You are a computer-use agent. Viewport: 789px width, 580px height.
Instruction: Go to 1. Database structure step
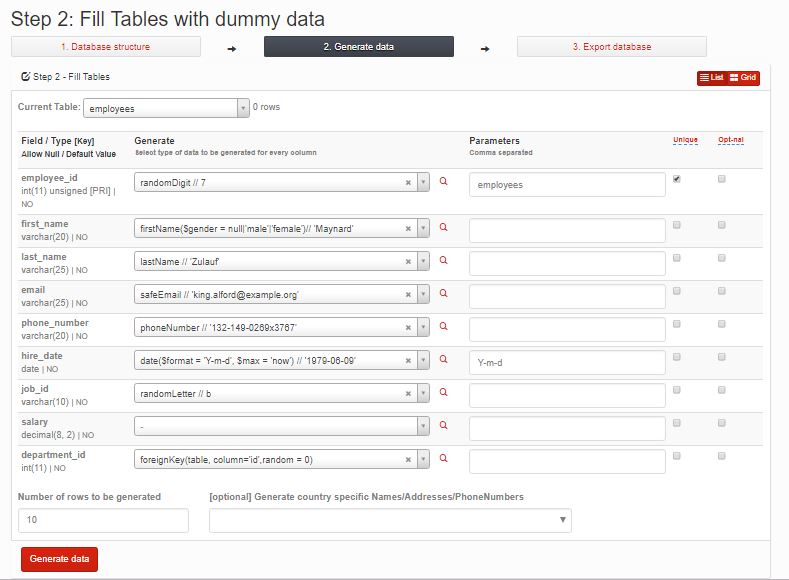click(106, 47)
